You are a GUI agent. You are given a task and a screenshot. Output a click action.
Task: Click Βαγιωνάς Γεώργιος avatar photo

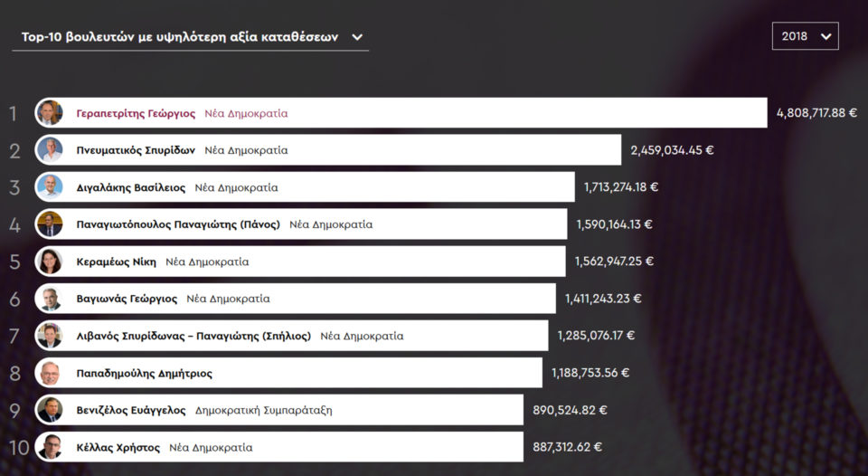(49, 299)
